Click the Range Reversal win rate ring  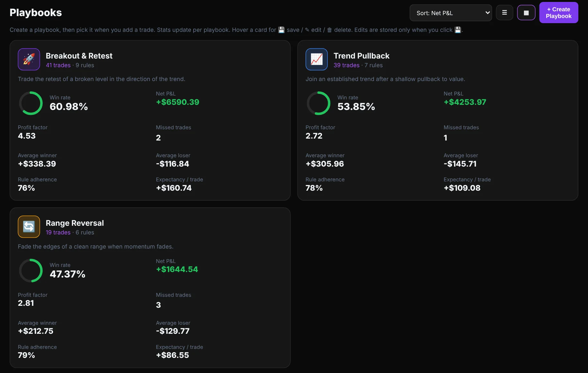pyautogui.click(x=31, y=270)
